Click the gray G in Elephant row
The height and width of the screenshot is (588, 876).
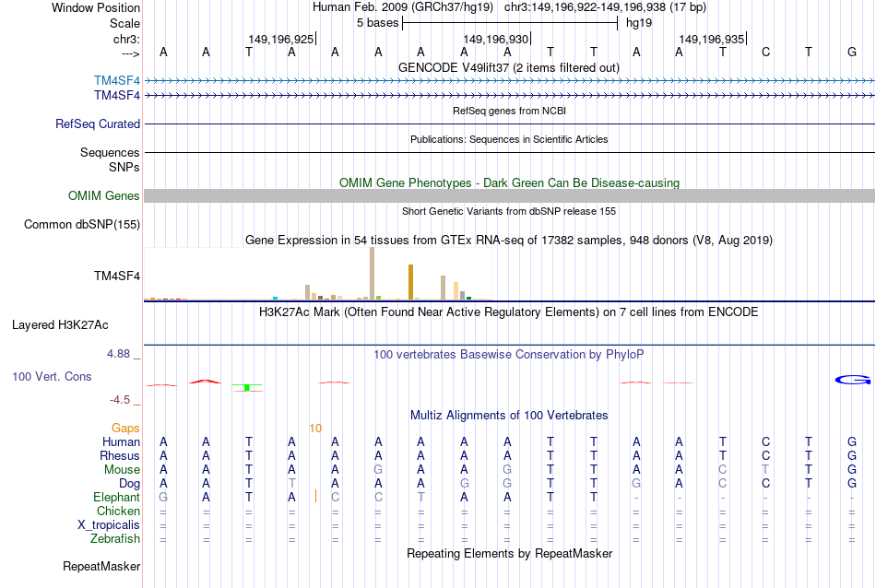(163, 497)
